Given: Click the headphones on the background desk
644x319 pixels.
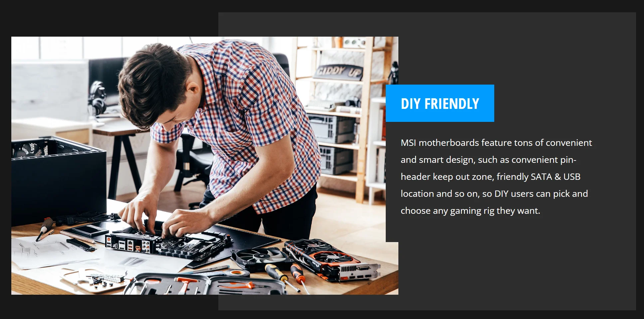Looking at the screenshot, I should pyautogui.click(x=97, y=99).
